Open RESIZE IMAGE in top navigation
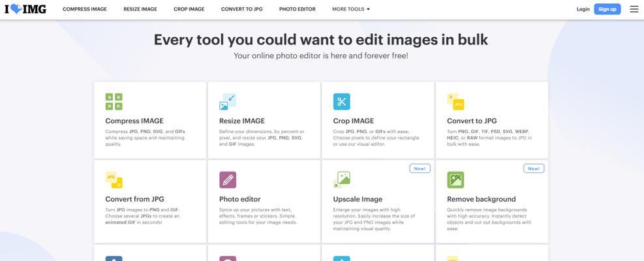Viewport: 644px width, 261px height. tap(140, 9)
